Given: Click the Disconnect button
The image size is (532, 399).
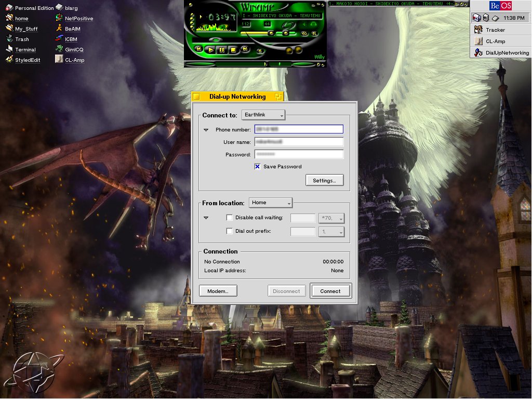Looking at the screenshot, I should tap(286, 291).
